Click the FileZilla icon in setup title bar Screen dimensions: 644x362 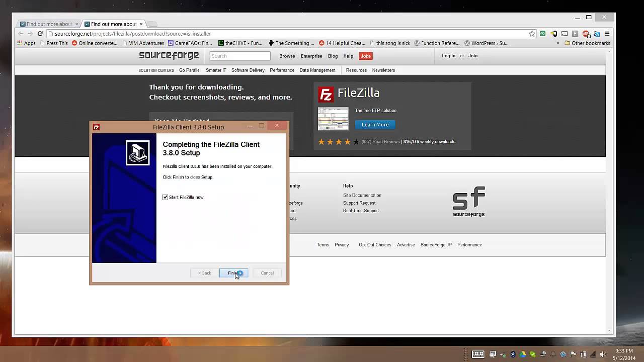click(96, 127)
